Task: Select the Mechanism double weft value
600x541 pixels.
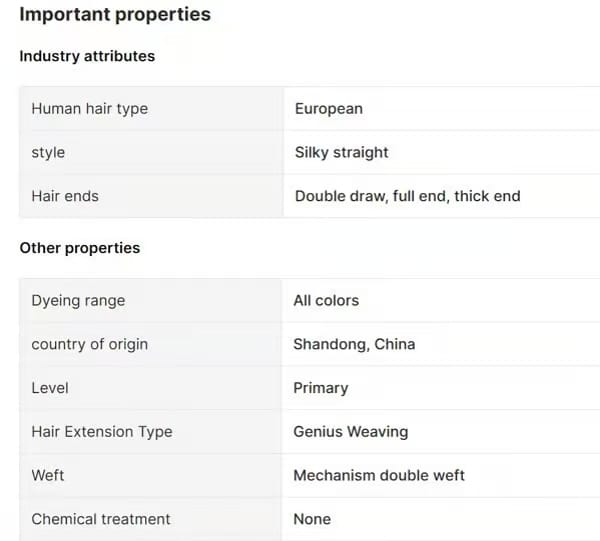Action: click(x=379, y=475)
